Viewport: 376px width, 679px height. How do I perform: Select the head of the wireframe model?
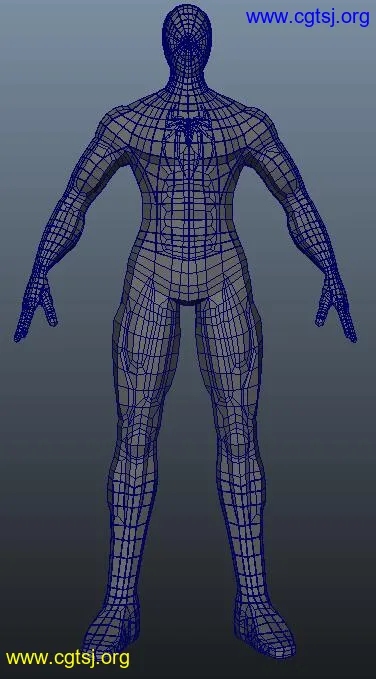[188, 42]
